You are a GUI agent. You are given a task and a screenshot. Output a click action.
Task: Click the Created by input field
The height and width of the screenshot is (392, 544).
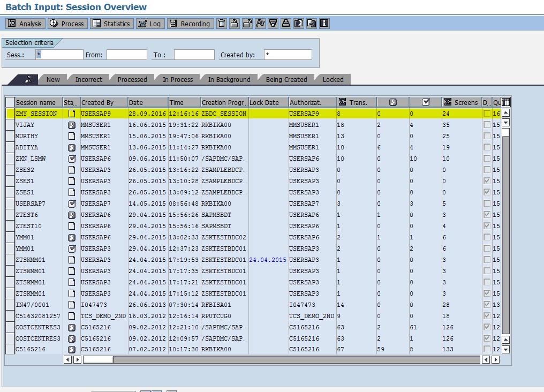pyautogui.click(x=288, y=54)
